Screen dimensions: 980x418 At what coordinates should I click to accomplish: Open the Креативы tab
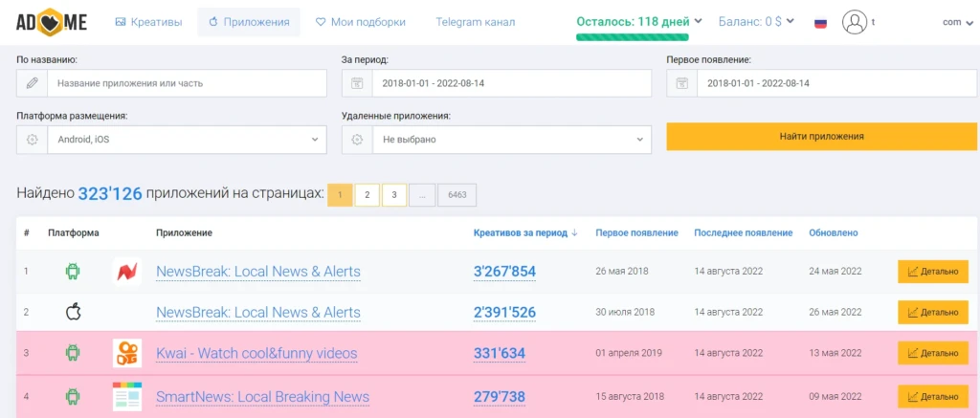click(148, 22)
